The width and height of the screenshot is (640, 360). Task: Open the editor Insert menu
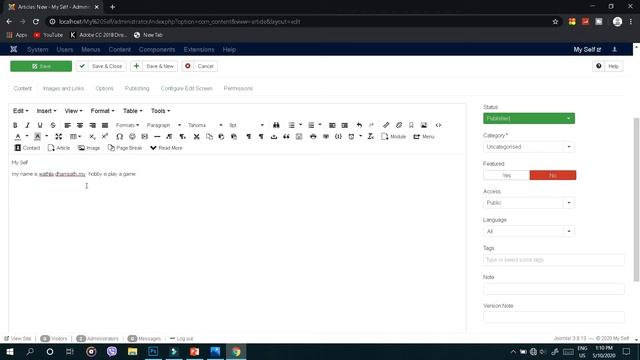[46, 111]
